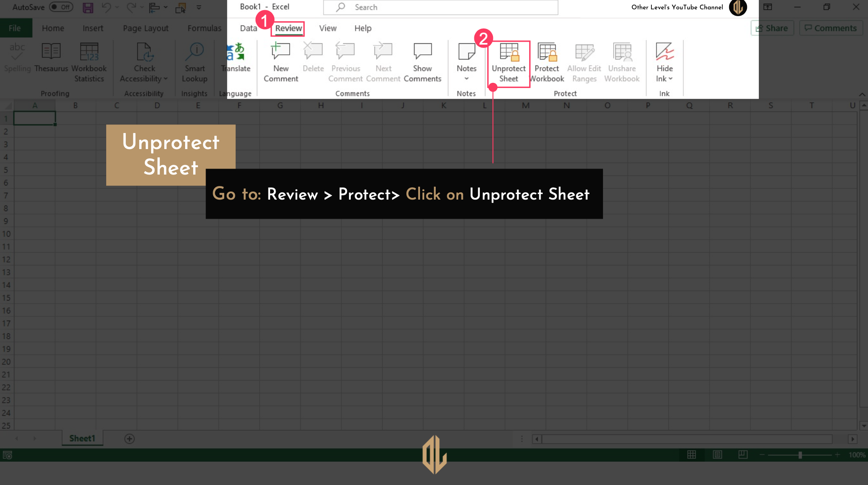Add a New Comment
This screenshot has width=868, height=485.
click(281, 62)
